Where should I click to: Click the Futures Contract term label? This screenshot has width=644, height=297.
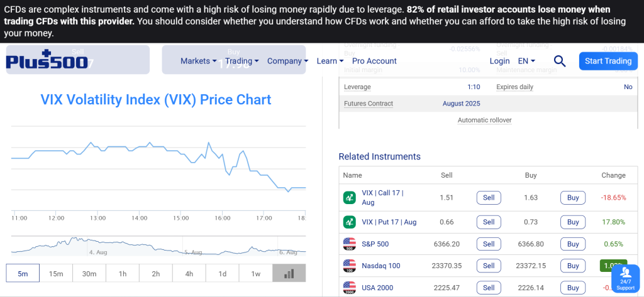pyautogui.click(x=369, y=104)
